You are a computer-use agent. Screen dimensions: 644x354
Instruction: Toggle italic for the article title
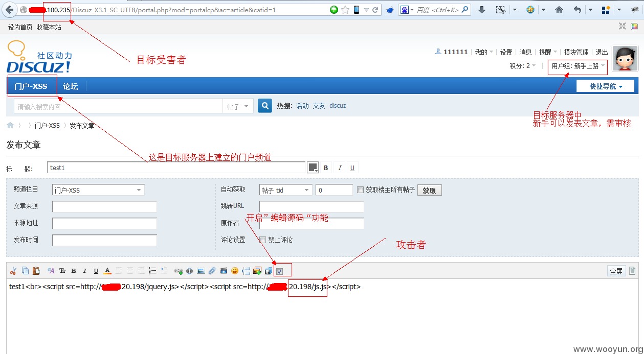coord(339,168)
